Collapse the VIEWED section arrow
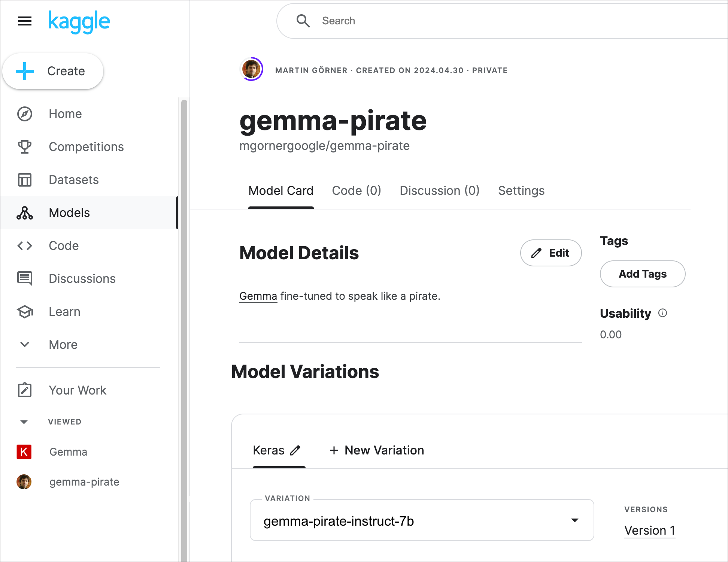Image resolution: width=728 pixels, height=562 pixels. coord(24,422)
